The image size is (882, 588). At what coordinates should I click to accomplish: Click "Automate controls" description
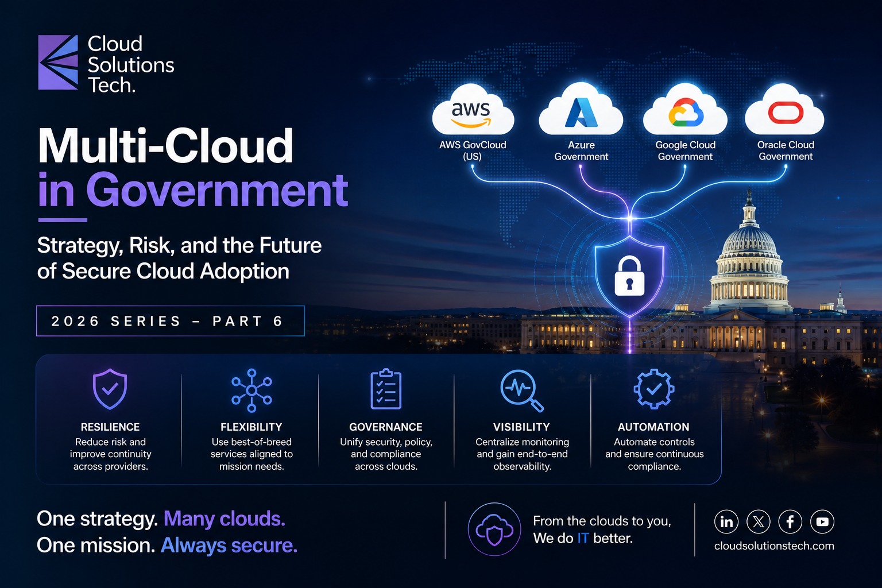click(x=654, y=454)
